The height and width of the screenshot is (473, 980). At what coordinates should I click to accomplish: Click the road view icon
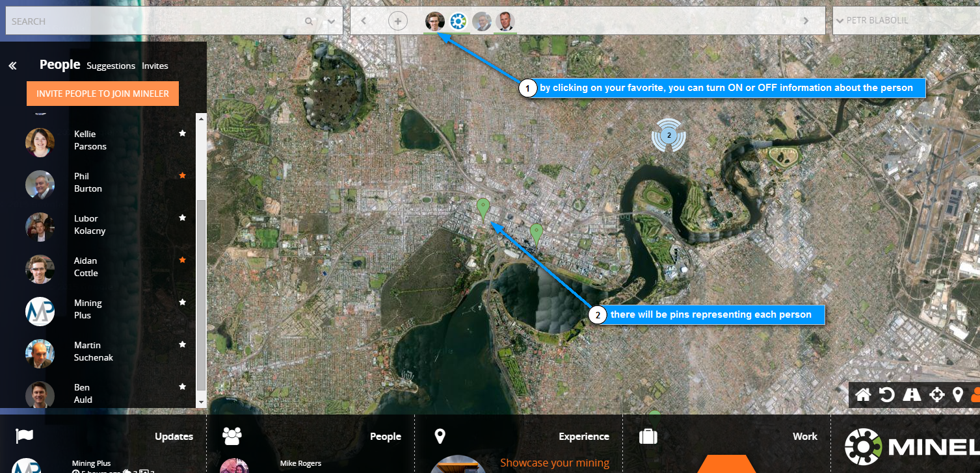pos(912,394)
